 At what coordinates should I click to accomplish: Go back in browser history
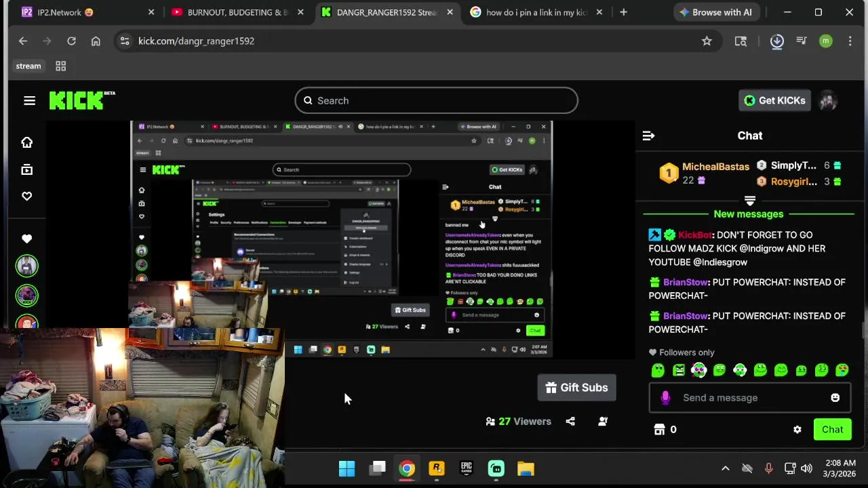23,41
